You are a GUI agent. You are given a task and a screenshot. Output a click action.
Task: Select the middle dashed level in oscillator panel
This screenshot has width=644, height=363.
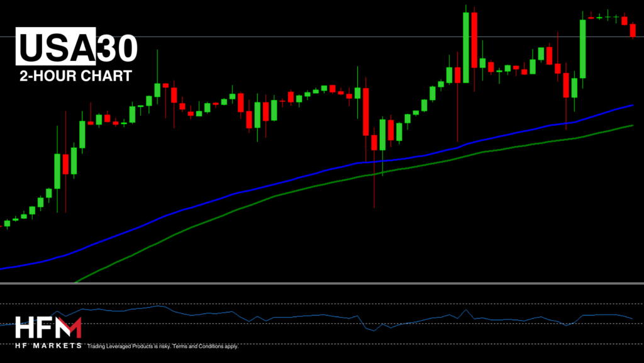[x=314, y=324]
